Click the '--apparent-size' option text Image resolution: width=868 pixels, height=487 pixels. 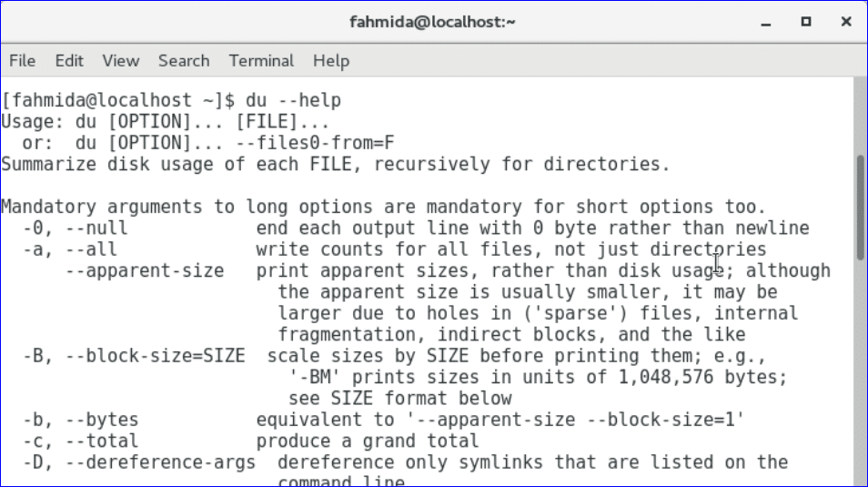coord(145,270)
